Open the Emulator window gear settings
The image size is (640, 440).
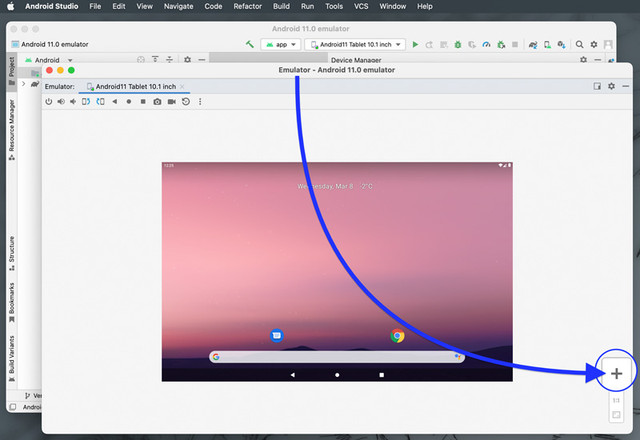tap(611, 86)
